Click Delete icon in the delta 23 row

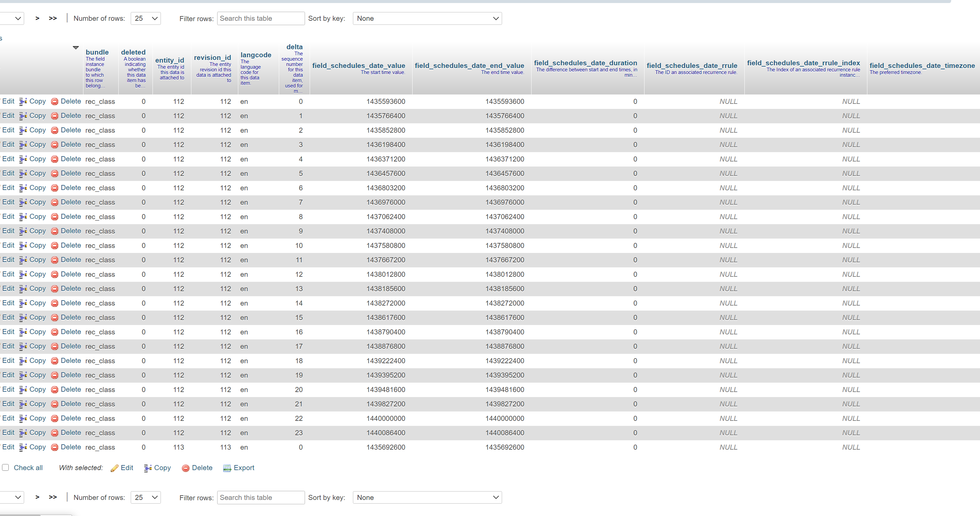coord(55,433)
